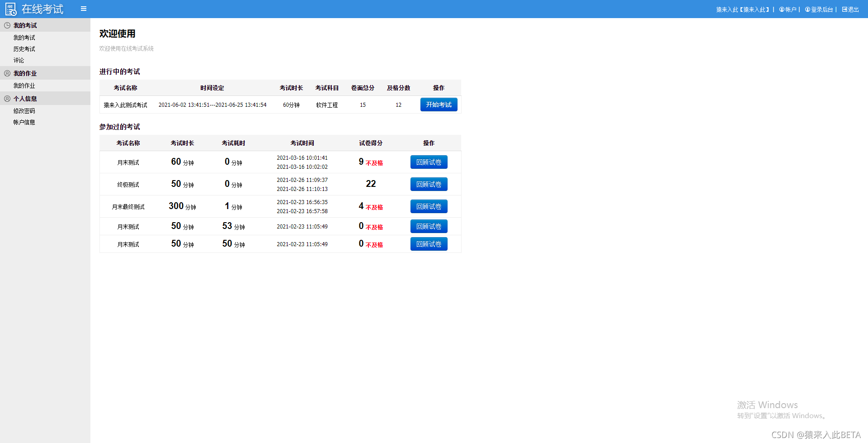Review the 月末测试 60分钟 exam paper

429,162
